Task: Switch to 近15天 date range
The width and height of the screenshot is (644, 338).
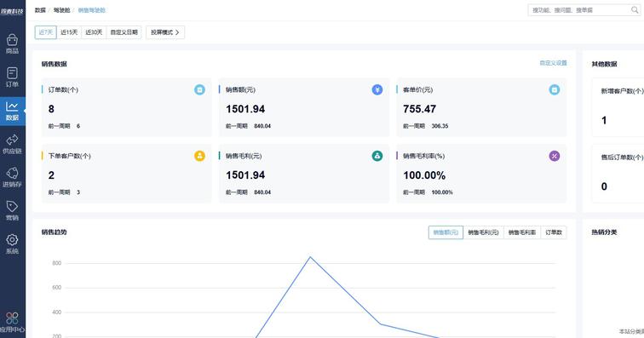Action: tap(69, 32)
